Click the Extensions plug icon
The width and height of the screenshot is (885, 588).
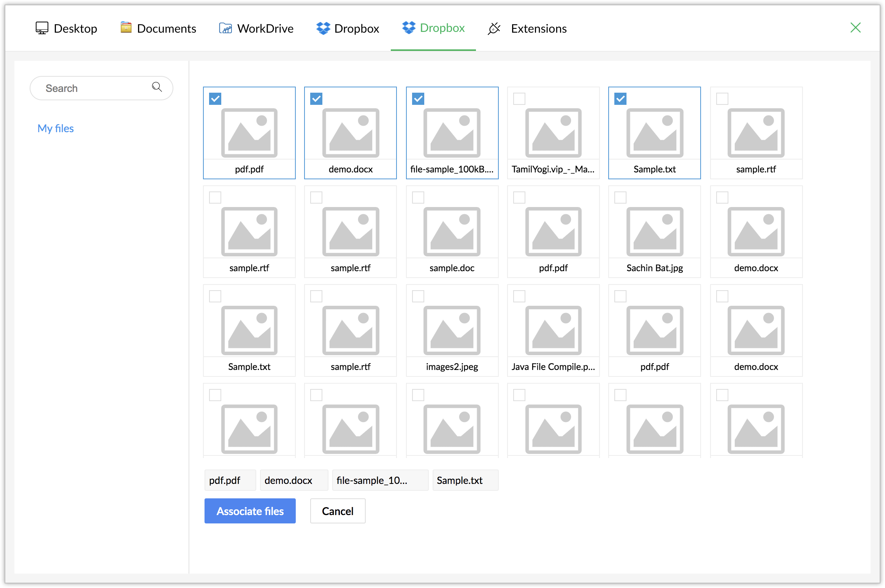pos(494,28)
